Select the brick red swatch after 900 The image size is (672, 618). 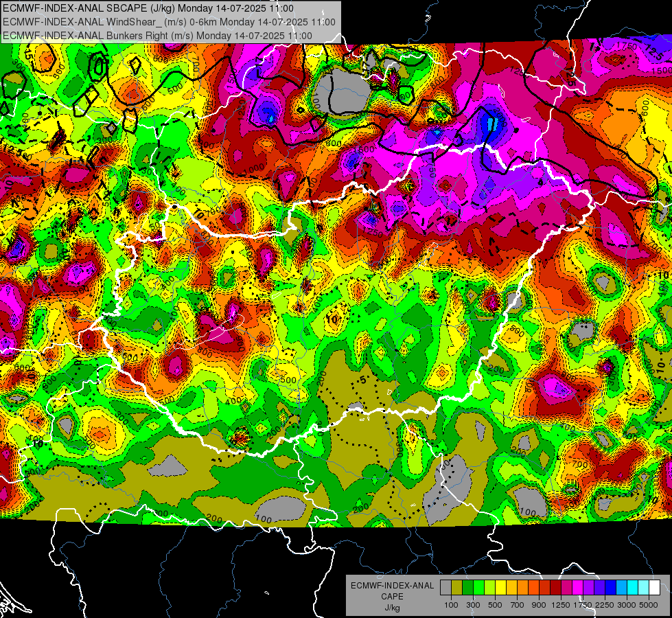tap(545, 587)
